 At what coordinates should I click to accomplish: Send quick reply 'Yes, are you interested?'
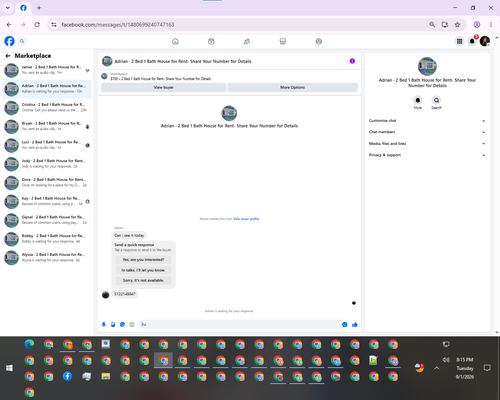[143, 260]
